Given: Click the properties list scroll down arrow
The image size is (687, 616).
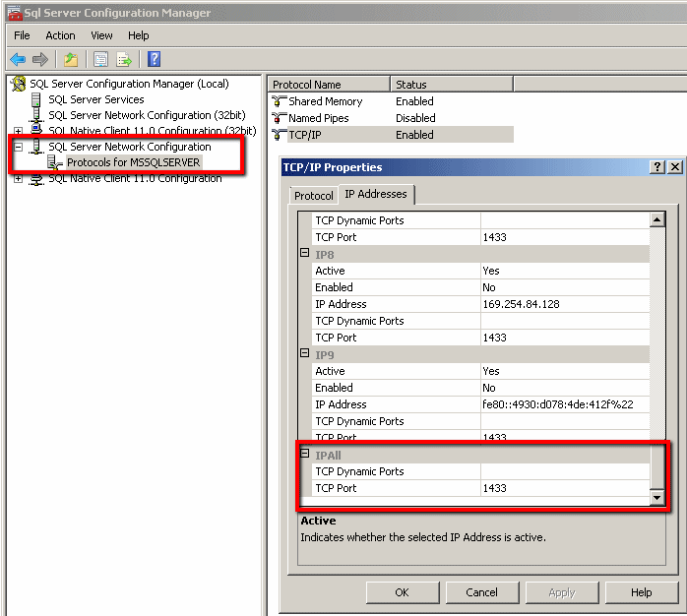Looking at the screenshot, I should 657,497.
